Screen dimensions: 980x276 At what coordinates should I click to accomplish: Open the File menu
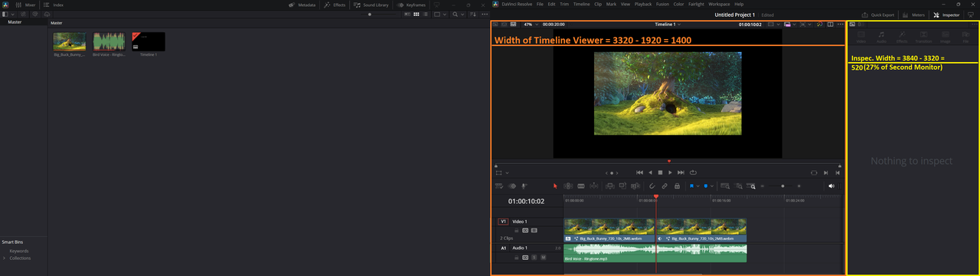(x=540, y=5)
